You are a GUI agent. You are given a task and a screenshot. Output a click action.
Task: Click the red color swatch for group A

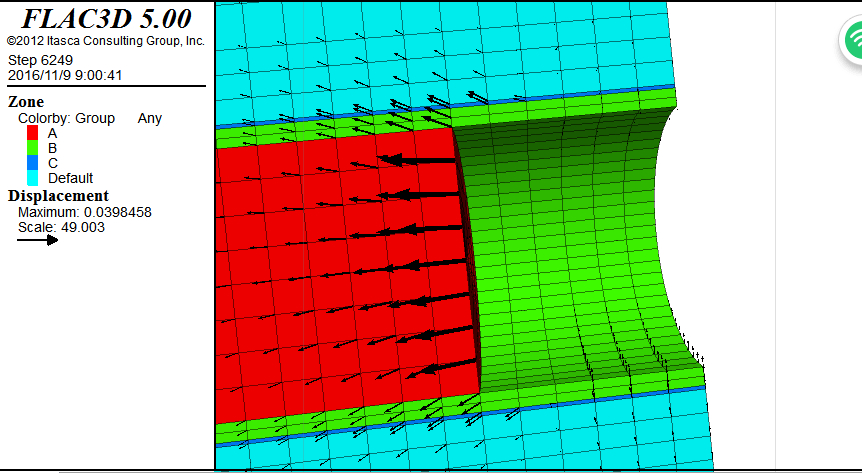(x=32, y=133)
